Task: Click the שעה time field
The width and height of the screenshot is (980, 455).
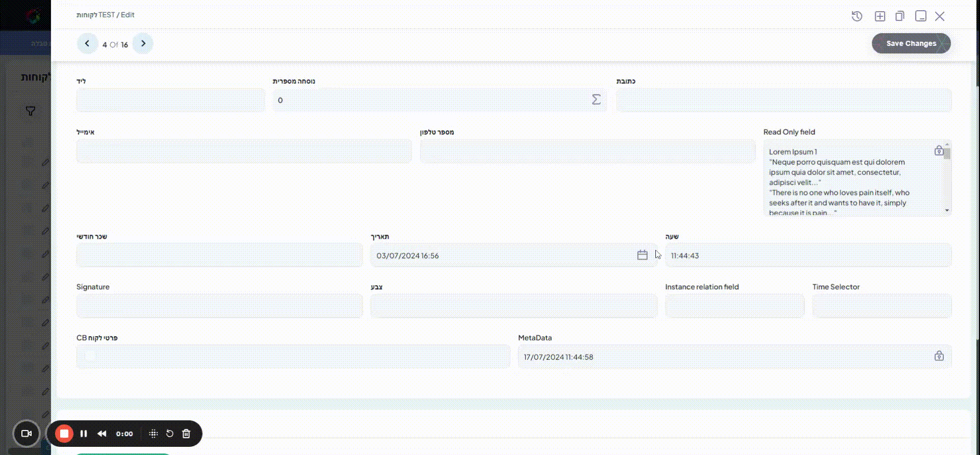Action: coord(808,255)
